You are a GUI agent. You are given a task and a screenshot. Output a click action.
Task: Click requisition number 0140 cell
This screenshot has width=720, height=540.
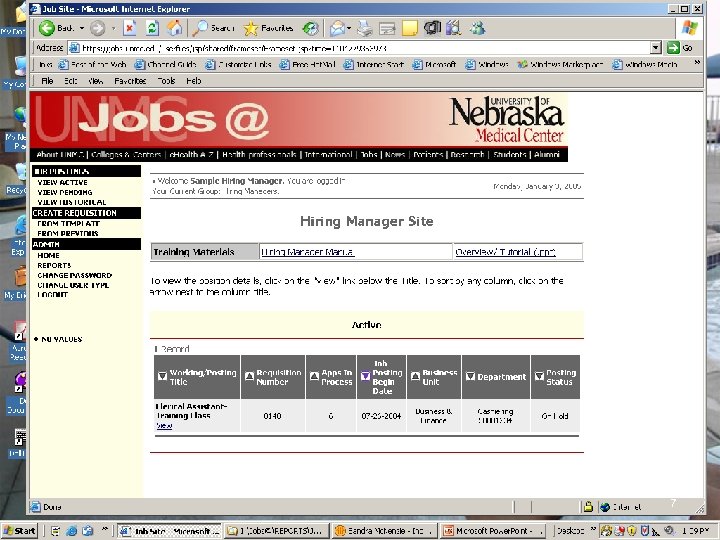pos(272,416)
